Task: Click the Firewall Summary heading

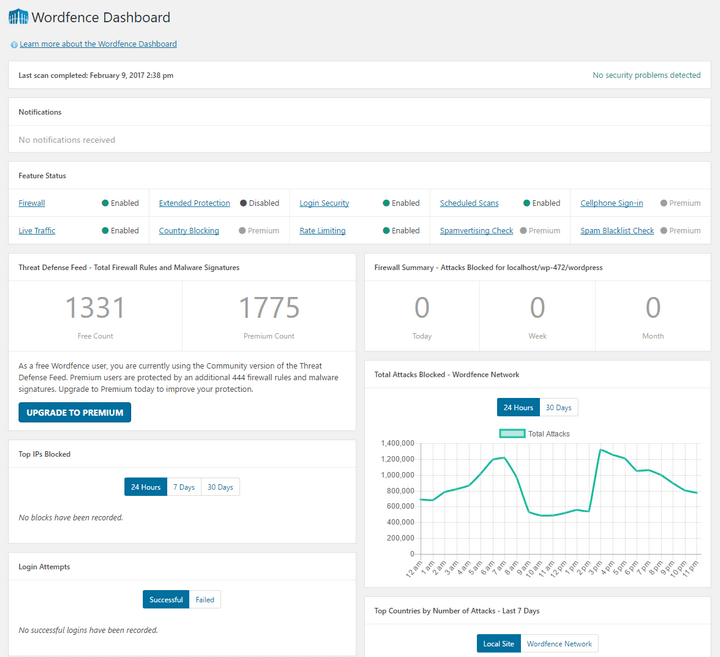Action: tap(489, 268)
